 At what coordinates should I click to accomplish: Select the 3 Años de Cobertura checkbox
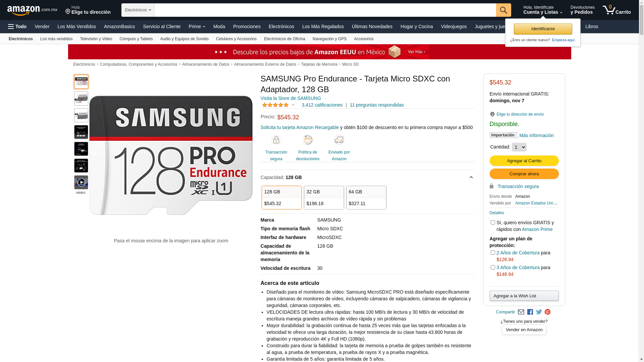tap(493, 267)
